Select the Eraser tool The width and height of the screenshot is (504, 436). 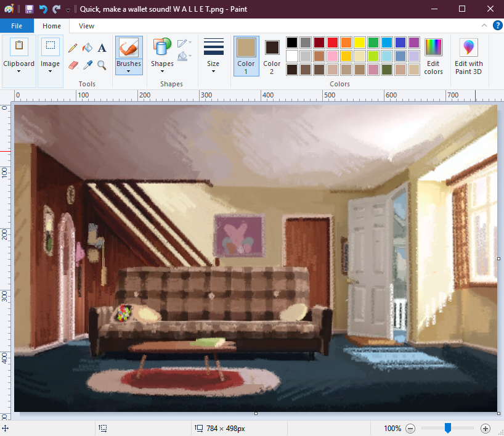73,65
